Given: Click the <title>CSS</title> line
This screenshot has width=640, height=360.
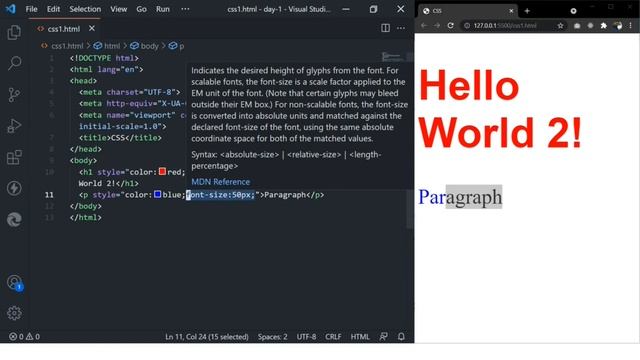Looking at the screenshot, I should coord(120,138).
